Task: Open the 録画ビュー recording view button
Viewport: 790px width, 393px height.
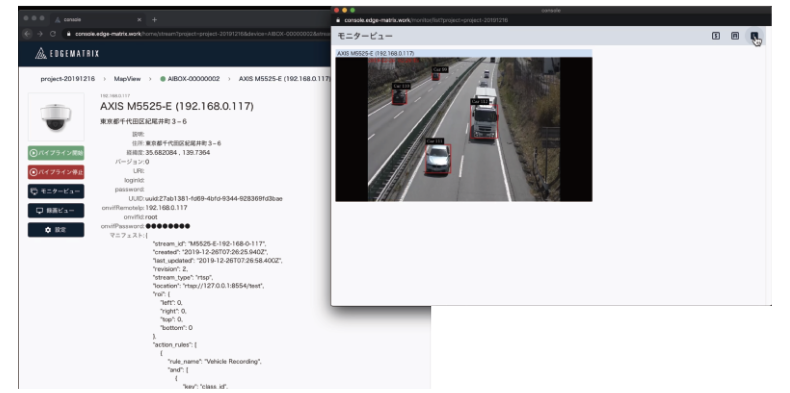Action: click(56, 211)
